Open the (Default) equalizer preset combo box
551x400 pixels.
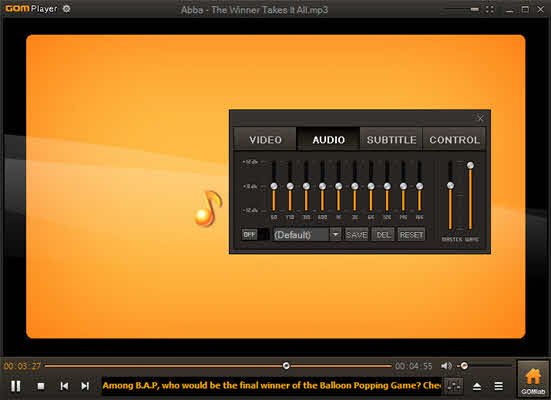306,234
